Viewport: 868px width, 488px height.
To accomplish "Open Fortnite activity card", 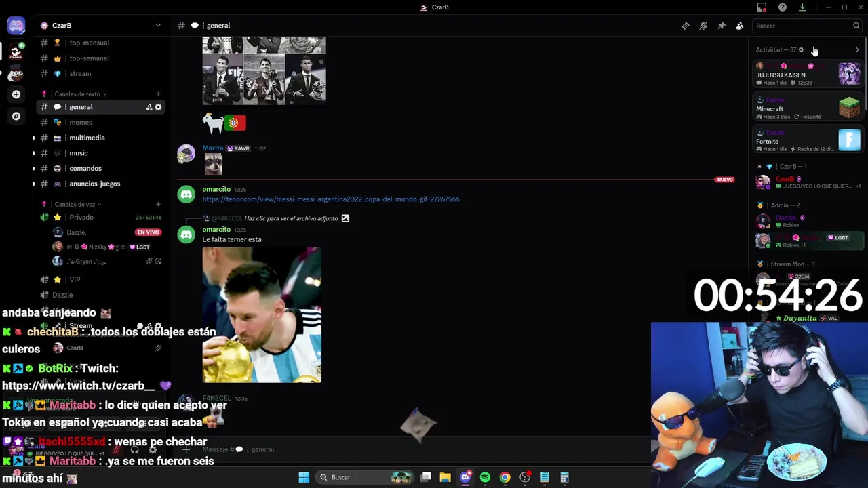I will click(808, 140).
